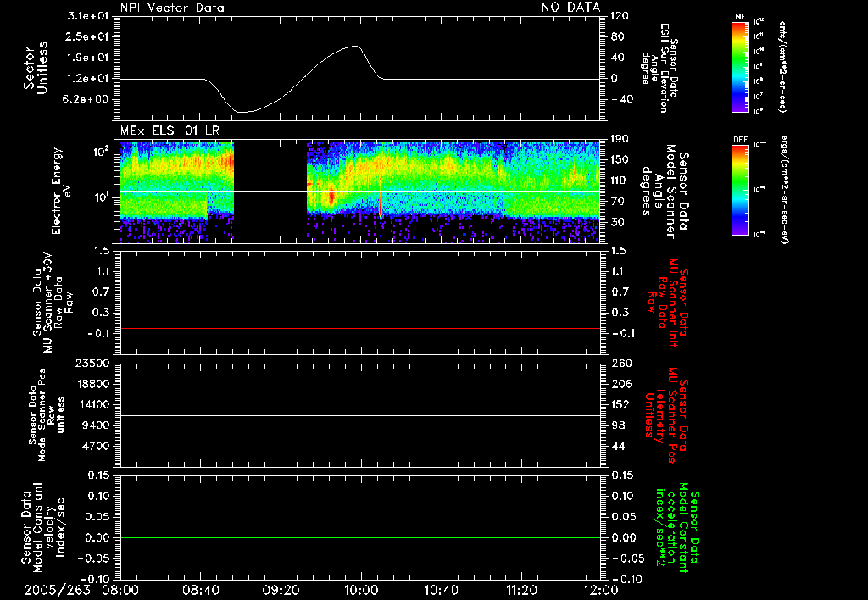Click the red line in MU Scanner +30V panel
This screenshot has width=868, height=600.
(x=360, y=328)
